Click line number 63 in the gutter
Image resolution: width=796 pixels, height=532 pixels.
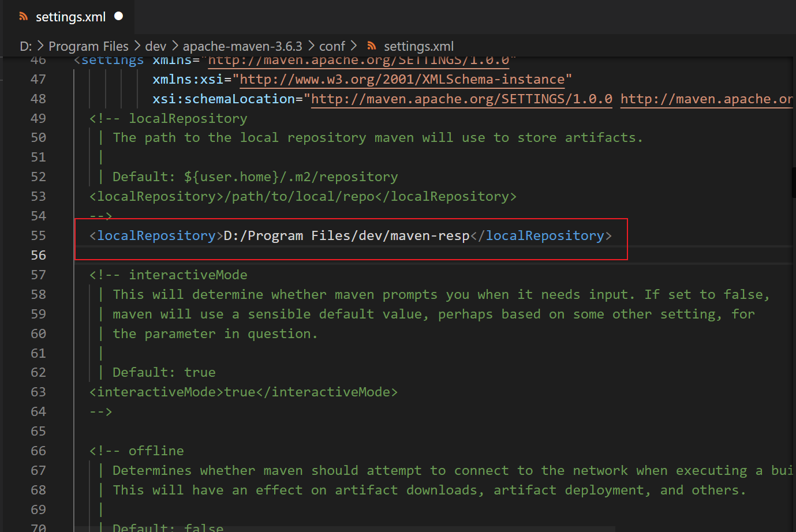(38, 392)
